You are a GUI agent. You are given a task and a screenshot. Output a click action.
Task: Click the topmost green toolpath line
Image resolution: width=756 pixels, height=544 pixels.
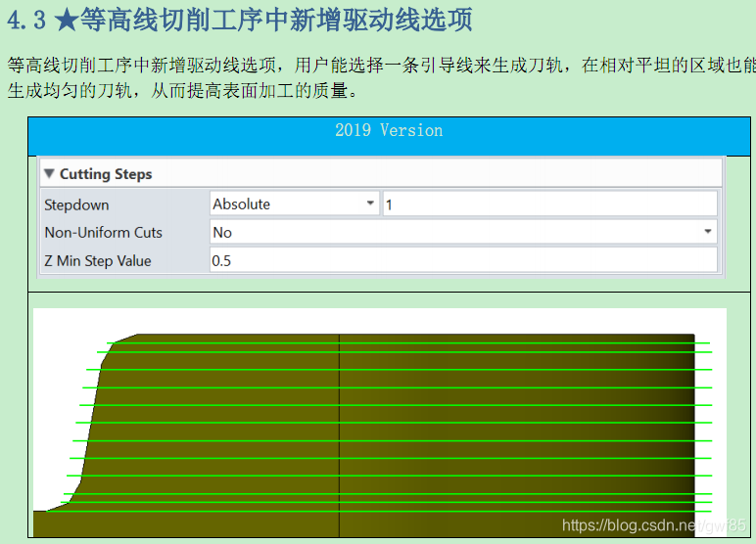pyautogui.click(x=392, y=342)
